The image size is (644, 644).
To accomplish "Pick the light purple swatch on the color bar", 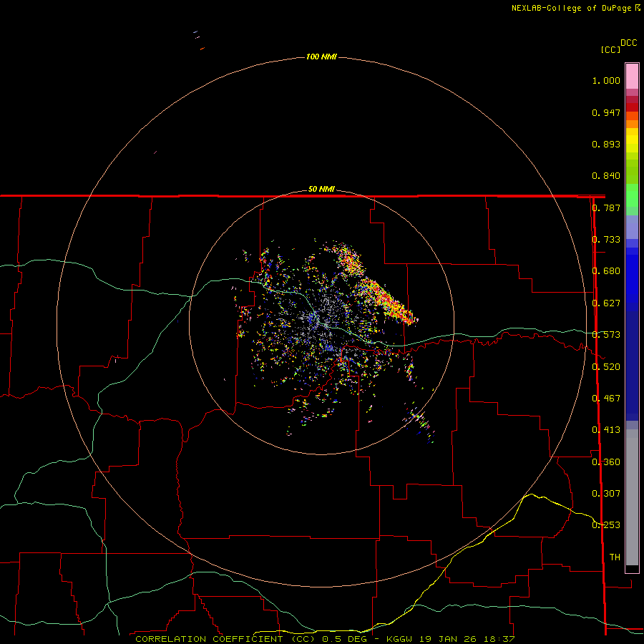I will 632,227.
